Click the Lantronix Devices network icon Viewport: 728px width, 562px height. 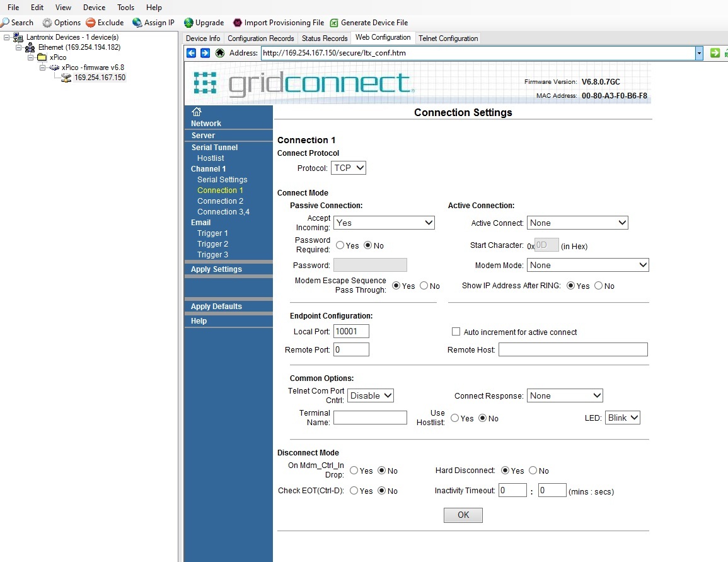click(18, 37)
